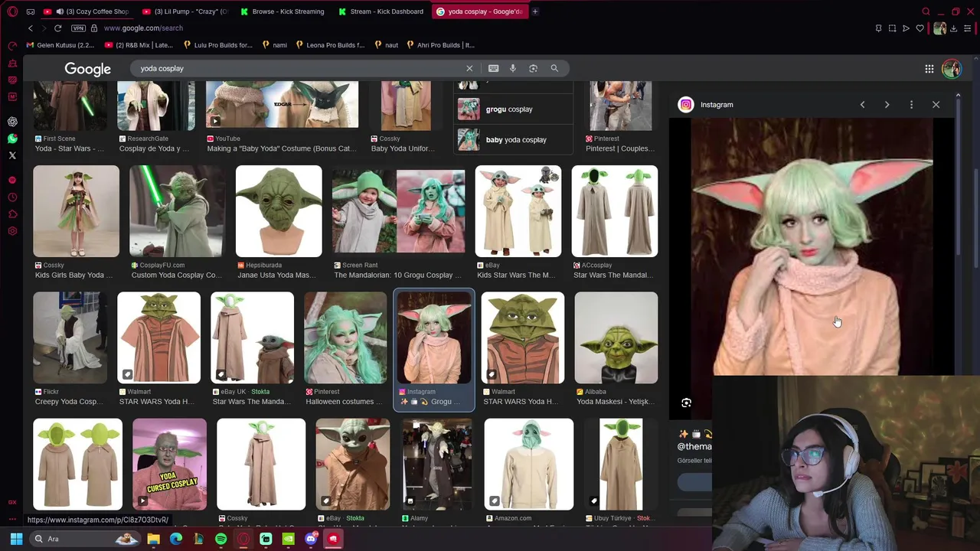Click the Lens search icon under preview
Screen dimensions: 980x551
point(686,403)
